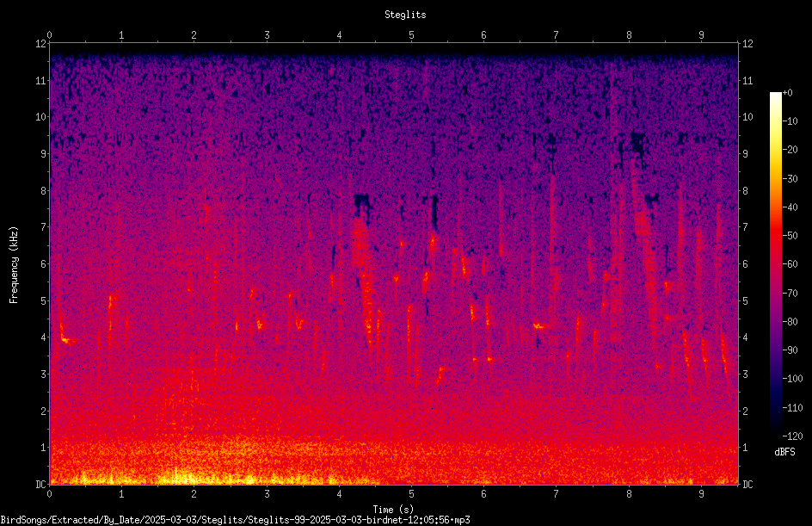This screenshot has width=812, height=526.
Task: Select the 9 second mark on top axis
Action: (701, 35)
